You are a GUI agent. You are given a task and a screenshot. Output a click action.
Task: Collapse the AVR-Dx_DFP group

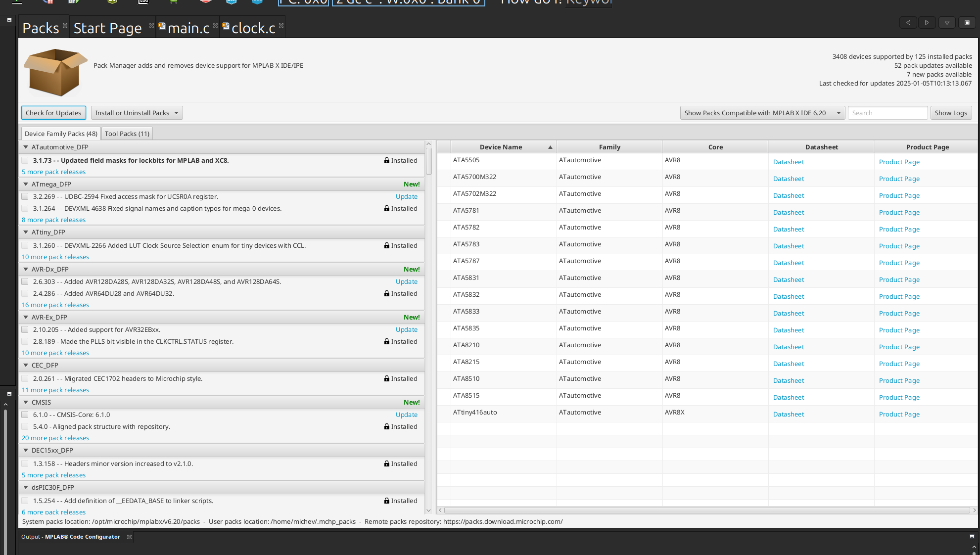point(26,269)
